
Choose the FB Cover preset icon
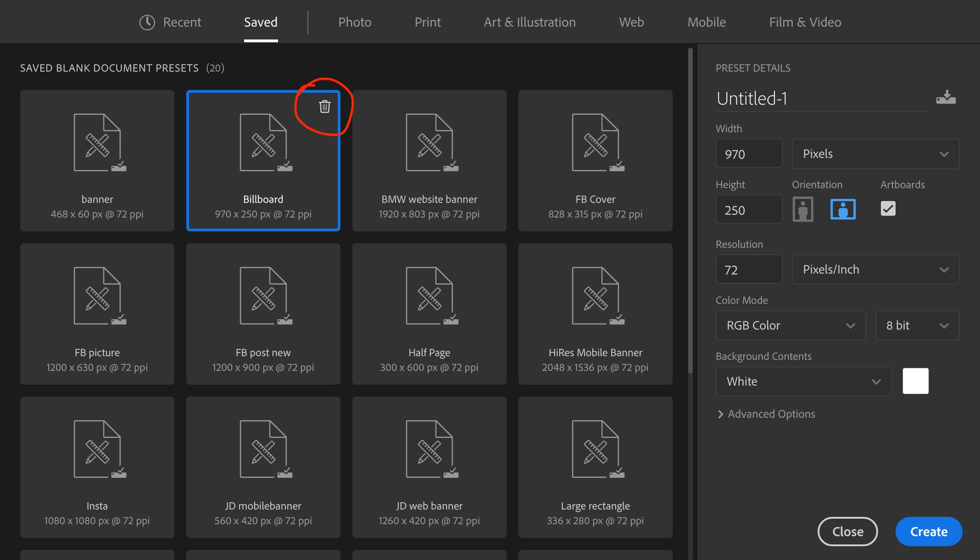tap(596, 143)
